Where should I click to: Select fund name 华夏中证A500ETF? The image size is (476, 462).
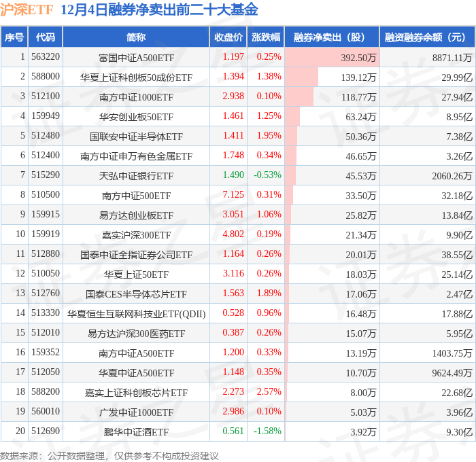point(136,373)
